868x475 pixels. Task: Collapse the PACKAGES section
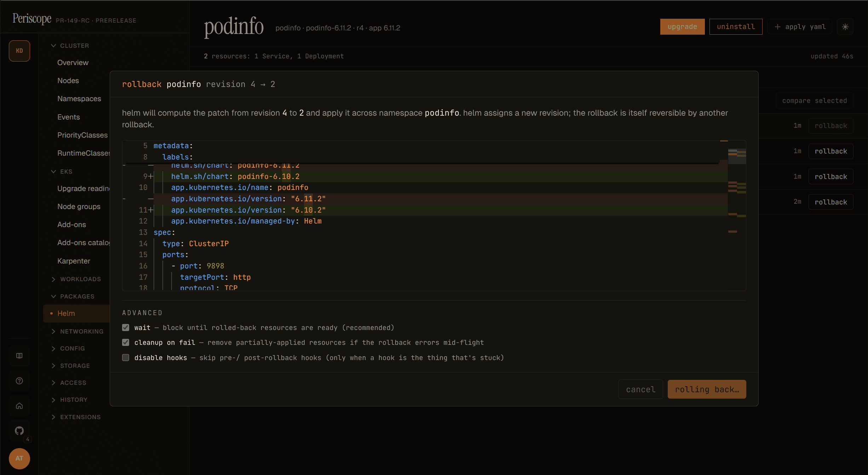point(73,296)
